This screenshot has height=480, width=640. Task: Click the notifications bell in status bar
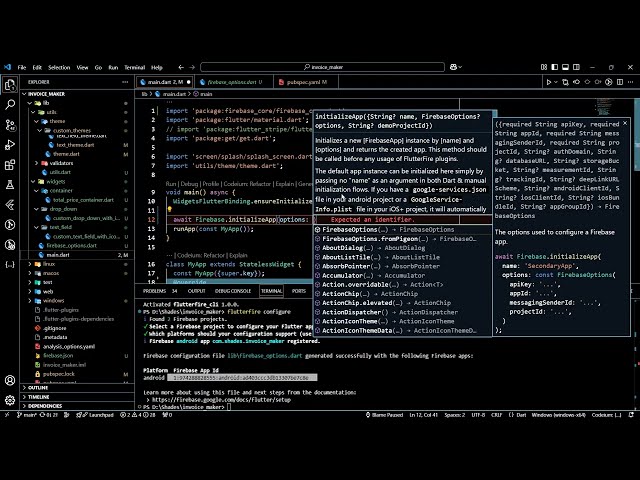click(631, 415)
